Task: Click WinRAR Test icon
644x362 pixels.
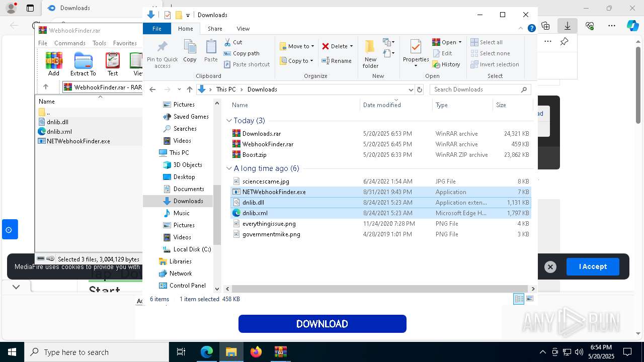Action: tap(113, 64)
